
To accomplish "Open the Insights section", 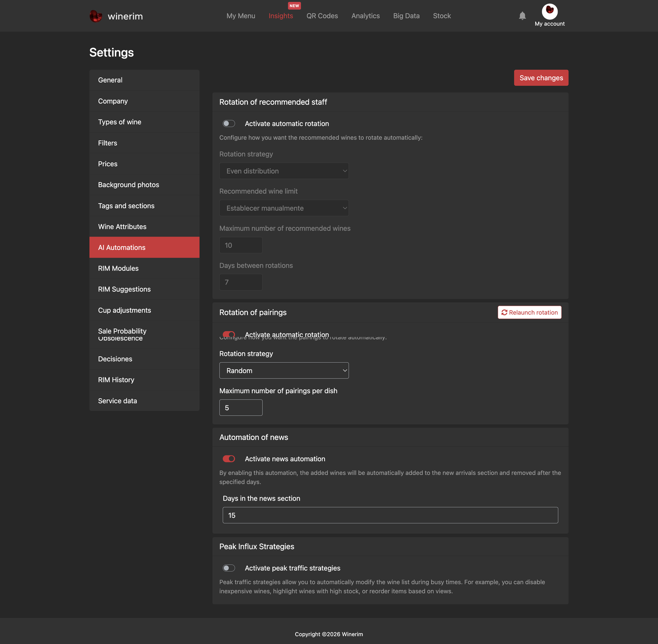I will [x=281, y=16].
